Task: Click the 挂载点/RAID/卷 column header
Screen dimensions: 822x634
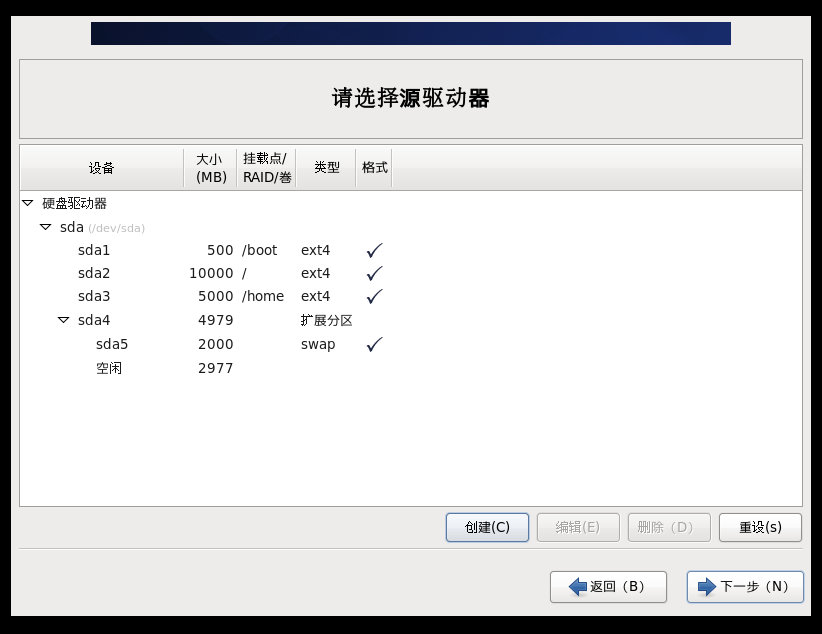Action: [x=267, y=168]
